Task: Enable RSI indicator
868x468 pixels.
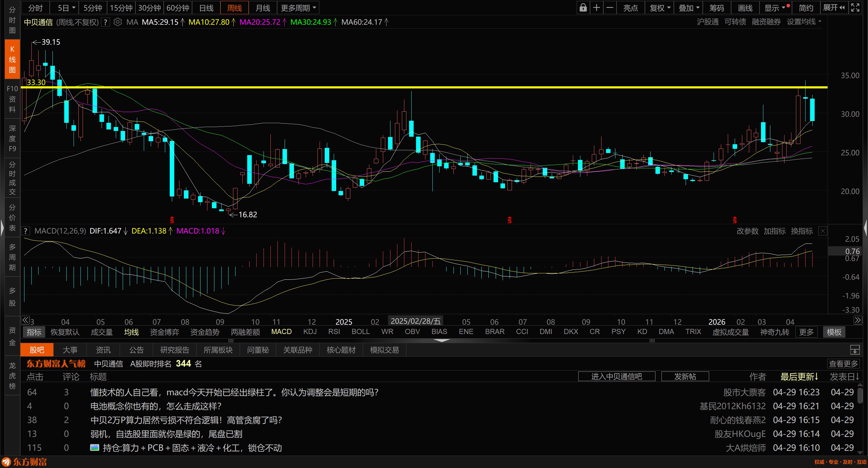Action: coord(334,332)
